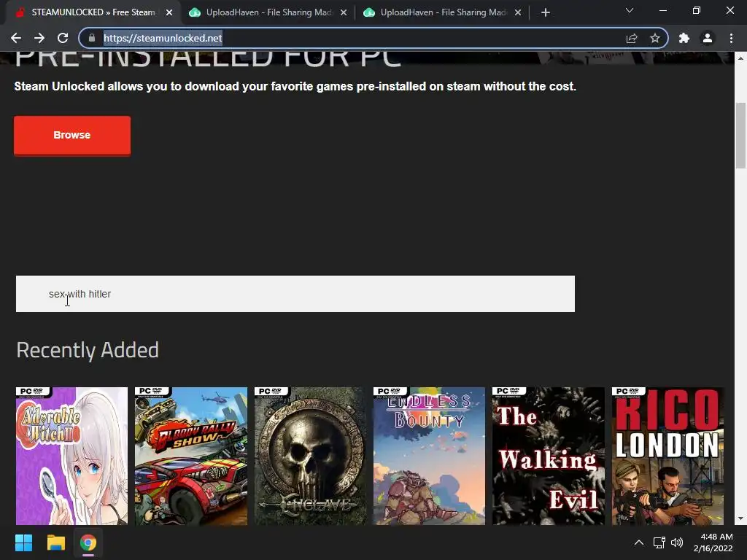The height and width of the screenshot is (560, 747).
Task: Reload the current page
Action: pos(63,38)
